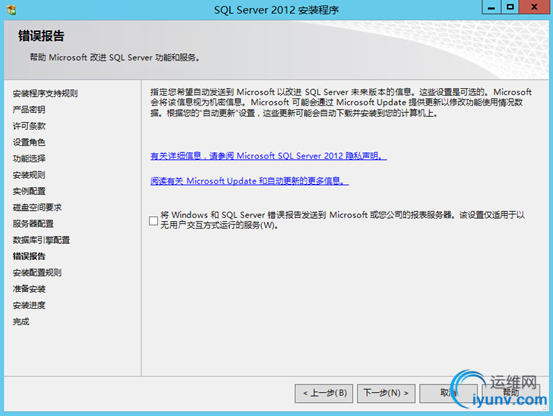Click the SQL Server setup icon in title bar
Viewport: 553px width, 416px height.
point(11,10)
